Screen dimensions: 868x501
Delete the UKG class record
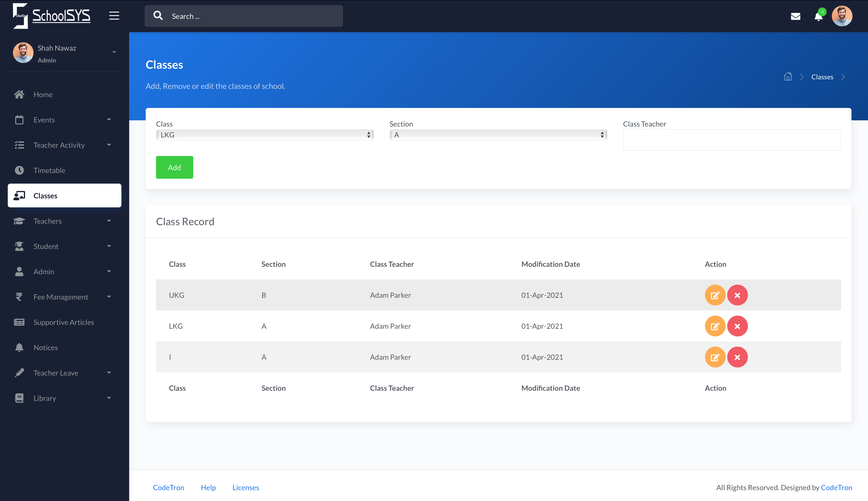(737, 295)
